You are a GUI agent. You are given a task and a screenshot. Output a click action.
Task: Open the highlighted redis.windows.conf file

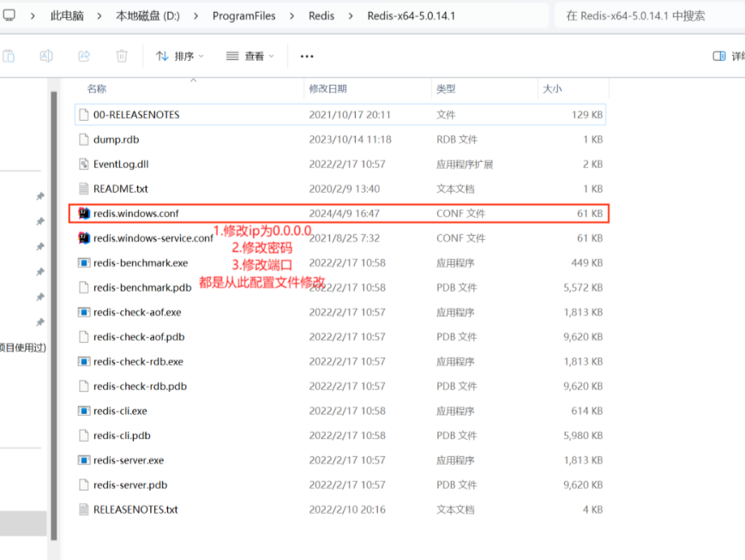tap(137, 213)
